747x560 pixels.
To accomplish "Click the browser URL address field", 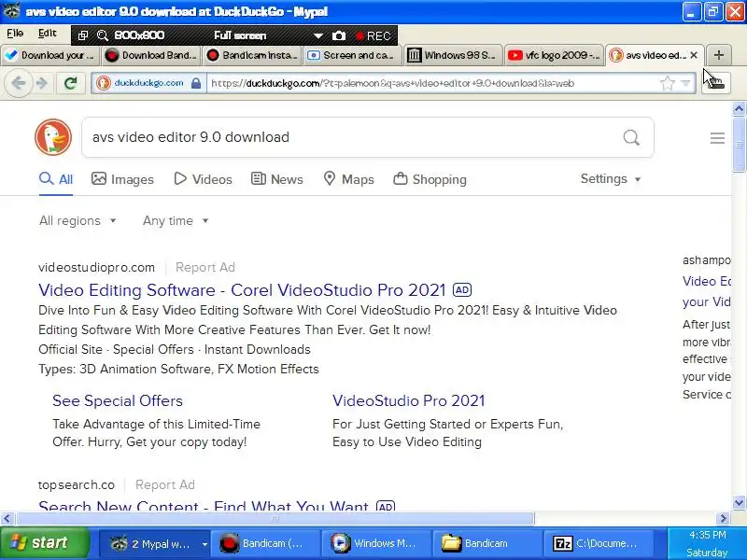I will coord(431,83).
